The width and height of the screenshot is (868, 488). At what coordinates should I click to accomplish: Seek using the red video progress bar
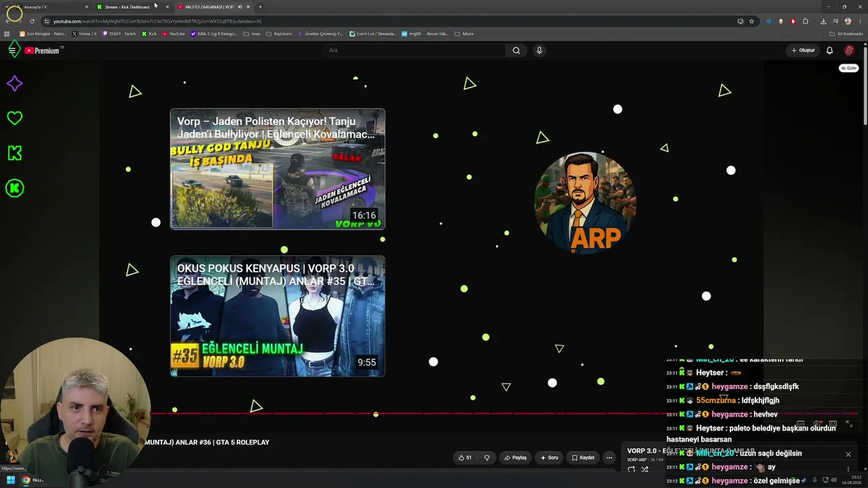[x=504, y=413]
